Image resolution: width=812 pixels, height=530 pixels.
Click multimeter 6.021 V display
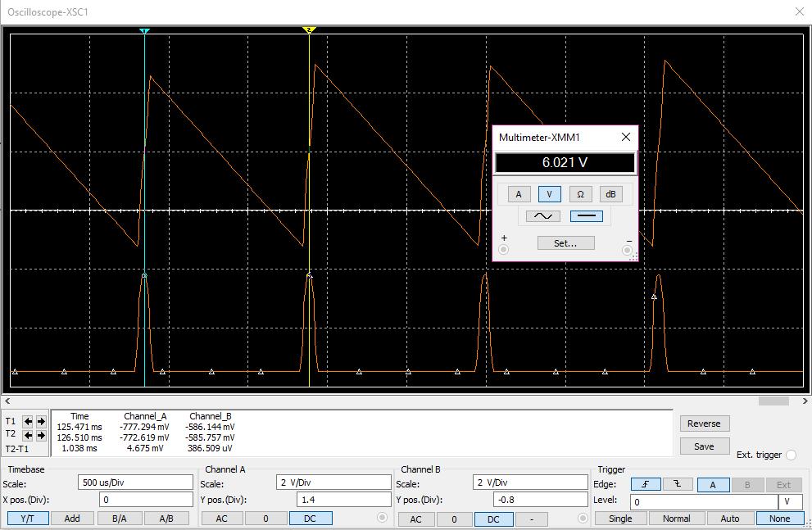coord(565,162)
